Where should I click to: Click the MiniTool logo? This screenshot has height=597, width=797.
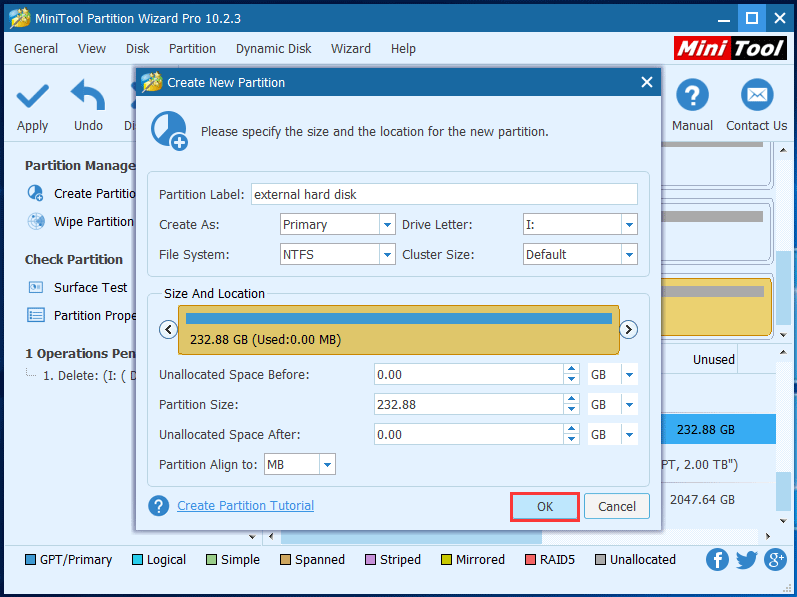[730, 48]
